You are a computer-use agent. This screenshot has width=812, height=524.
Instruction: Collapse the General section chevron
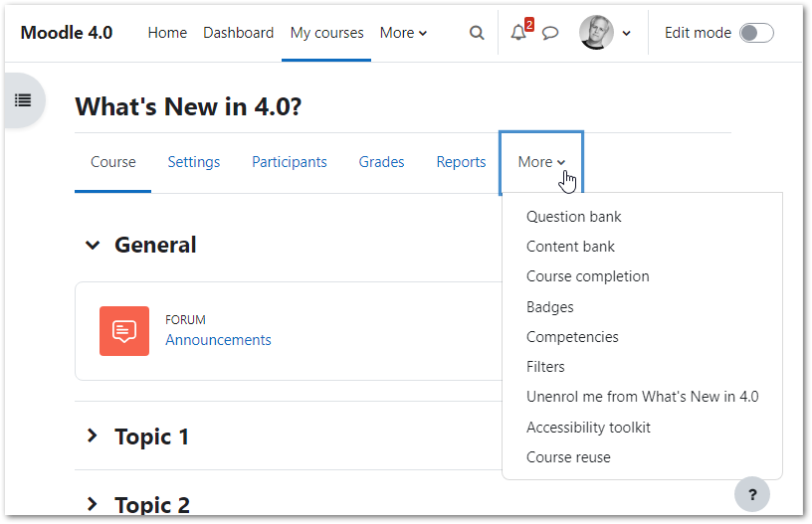tap(93, 245)
